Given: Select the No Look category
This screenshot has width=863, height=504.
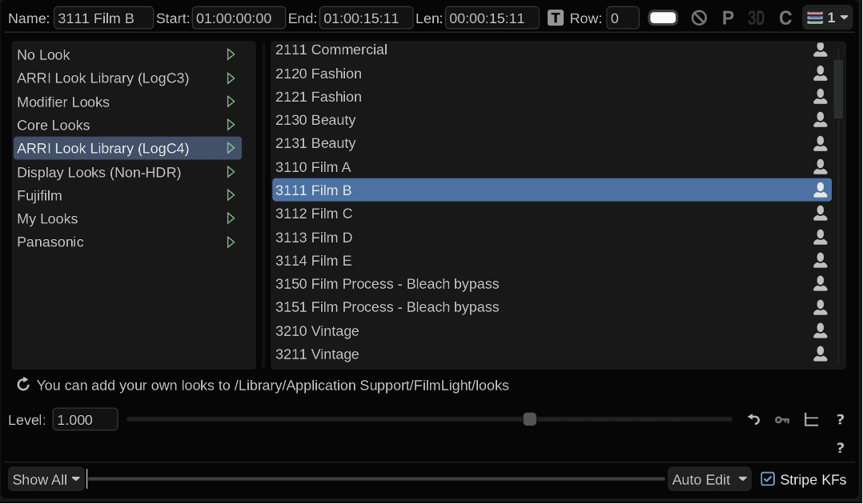Looking at the screenshot, I should click(x=127, y=55).
